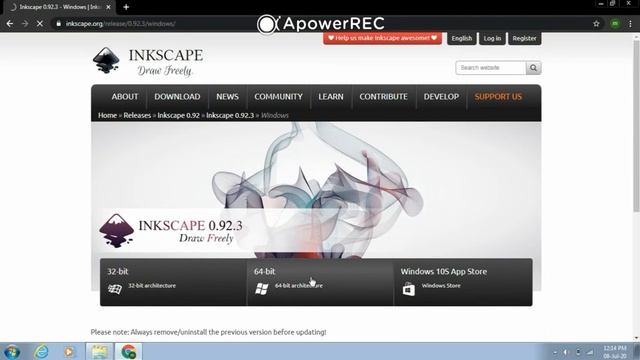
Task: Choose the 32-bit download option
Action: click(x=173, y=282)
